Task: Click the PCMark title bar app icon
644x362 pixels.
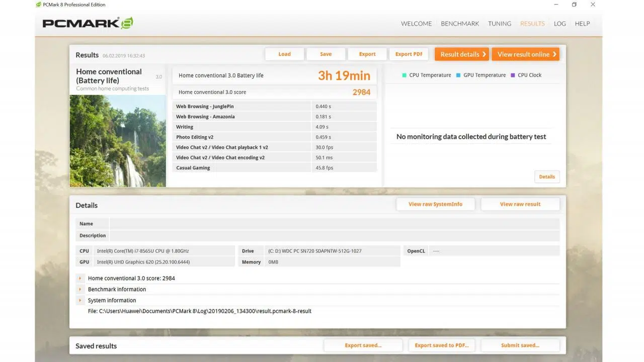Action: pos(39,5)
